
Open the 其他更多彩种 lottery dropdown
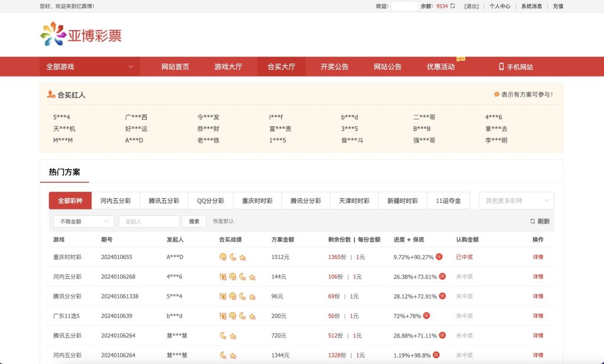click(516, 201)
